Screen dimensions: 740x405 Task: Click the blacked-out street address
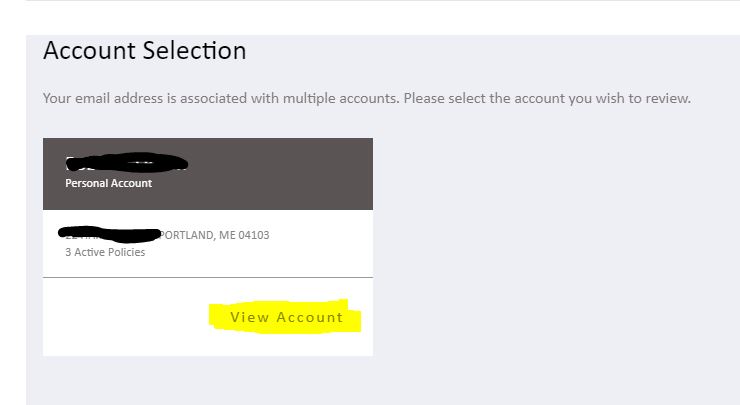coord(109,234)
